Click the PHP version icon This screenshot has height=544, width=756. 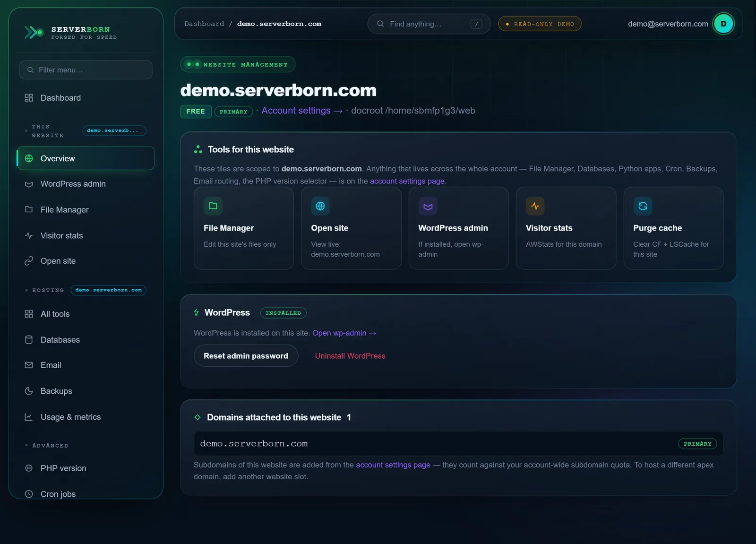tap(29, 468)
